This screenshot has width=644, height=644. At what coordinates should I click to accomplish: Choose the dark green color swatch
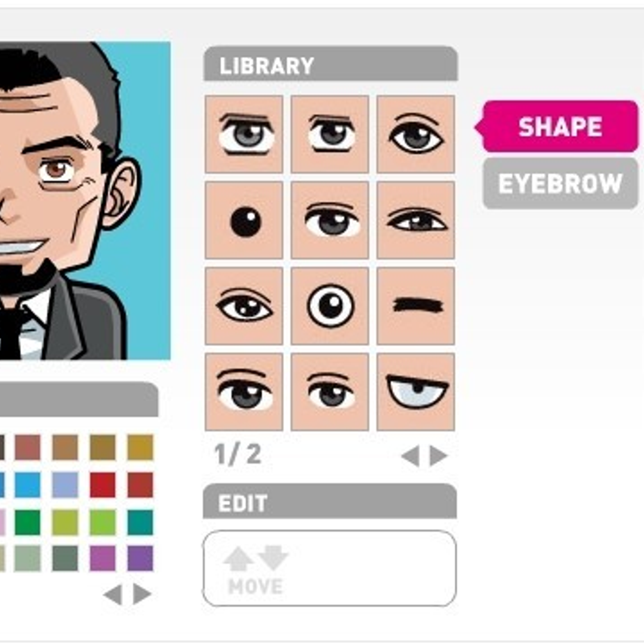[27, 522]
